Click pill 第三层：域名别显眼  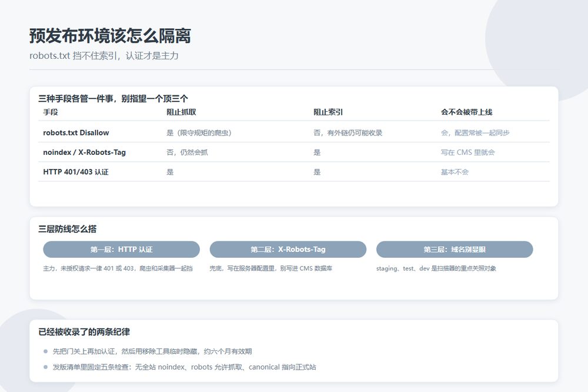[455, 250]
